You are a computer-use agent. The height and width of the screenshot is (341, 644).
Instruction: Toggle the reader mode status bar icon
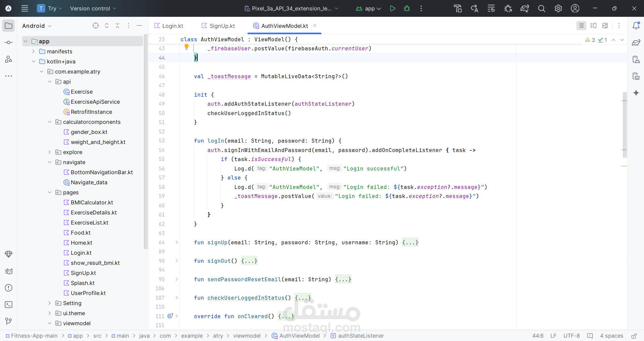[x=590, y=336]
